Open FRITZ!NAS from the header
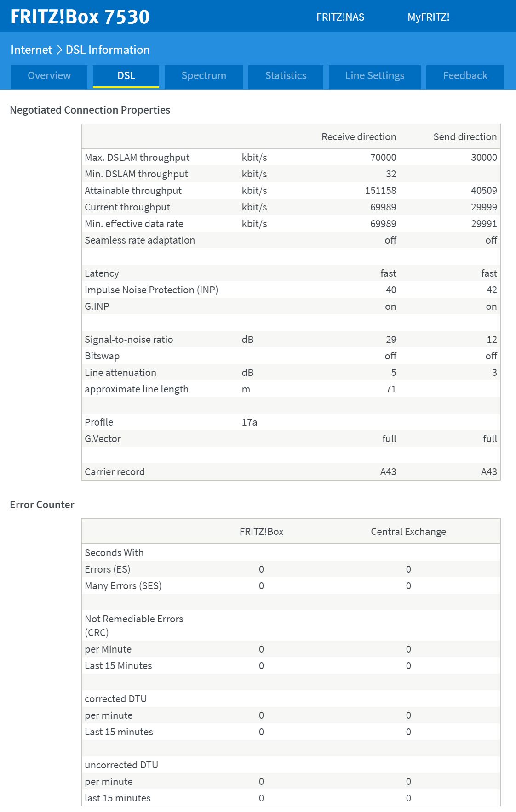 click(x=340, y=17)
